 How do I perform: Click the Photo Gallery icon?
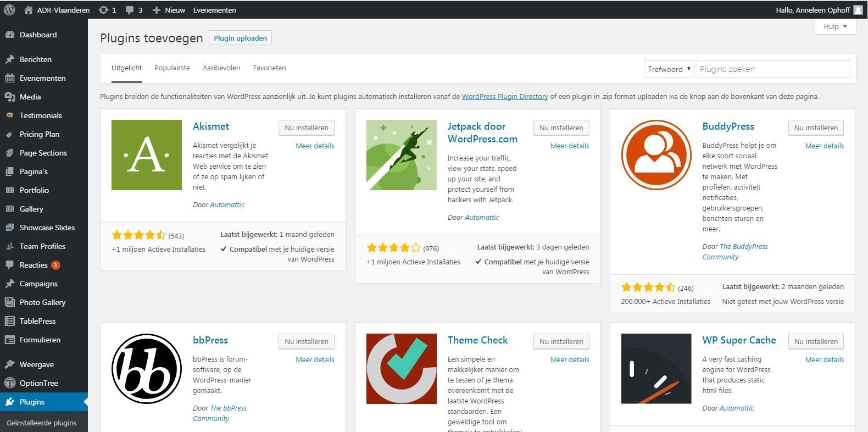click(10, 302)
